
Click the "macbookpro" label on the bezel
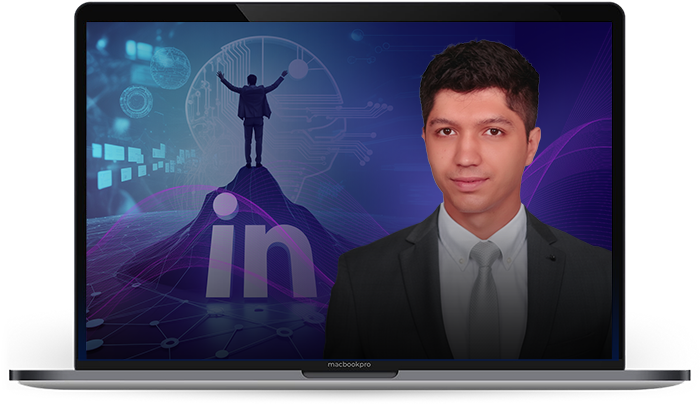(349, 365)
